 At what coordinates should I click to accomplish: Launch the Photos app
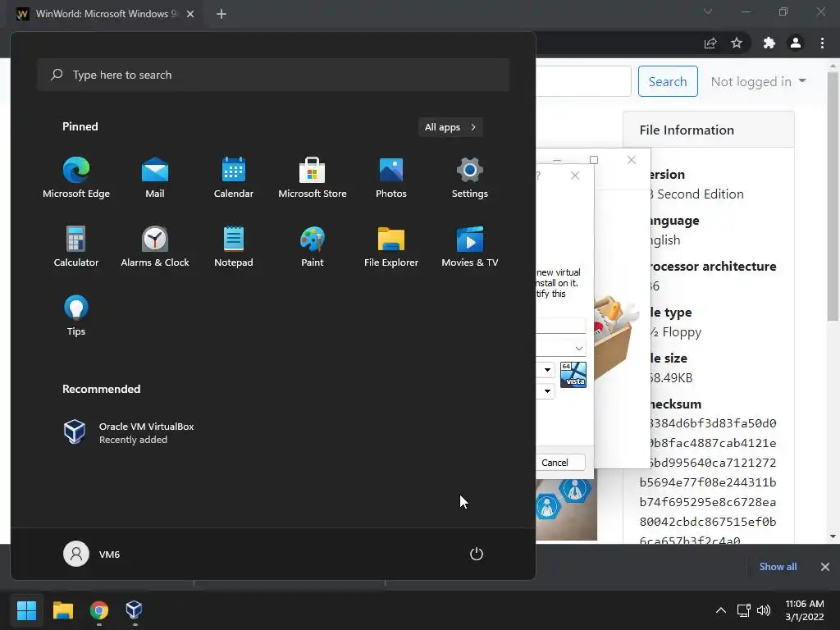coord(391,178)
